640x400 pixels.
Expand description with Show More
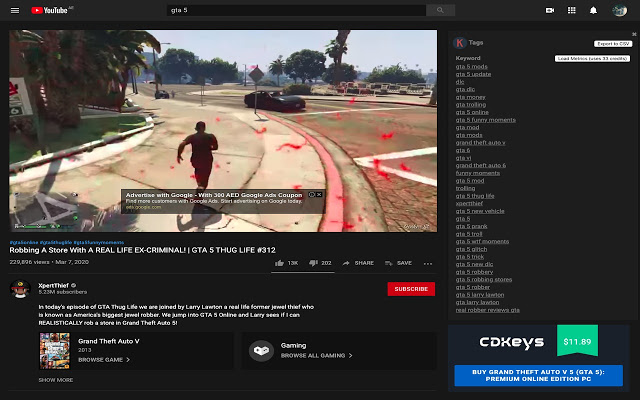[56, 380]
